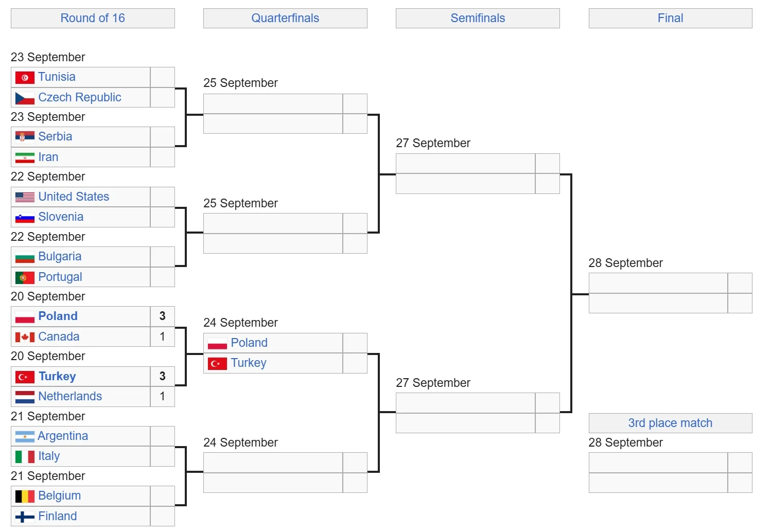This screenshot has width=771, height=532.
Task: Click the Serbia flag icon
Action: (25, 137)
